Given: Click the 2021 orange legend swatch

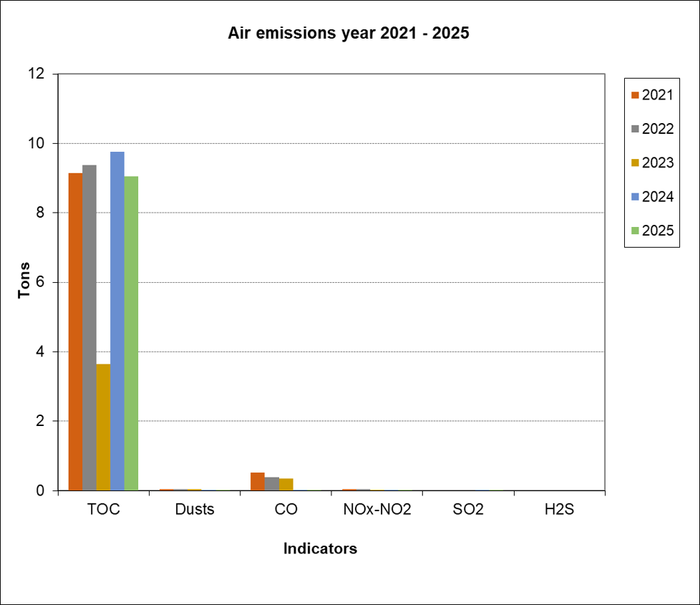Looking at the screenshot, I should point(634,95).
